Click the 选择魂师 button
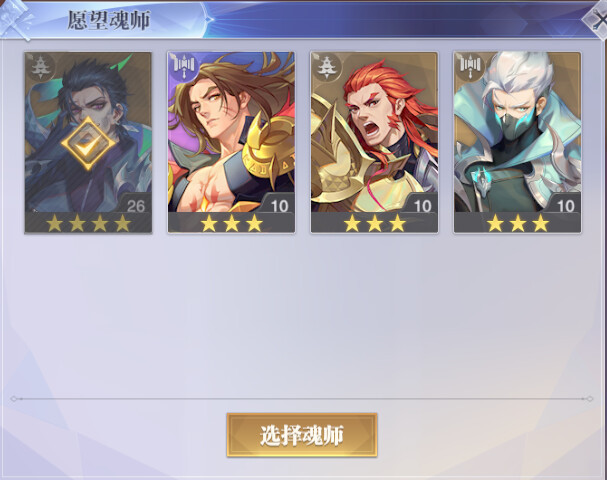The width and height of the screenshot is (607, 480). 302,435
